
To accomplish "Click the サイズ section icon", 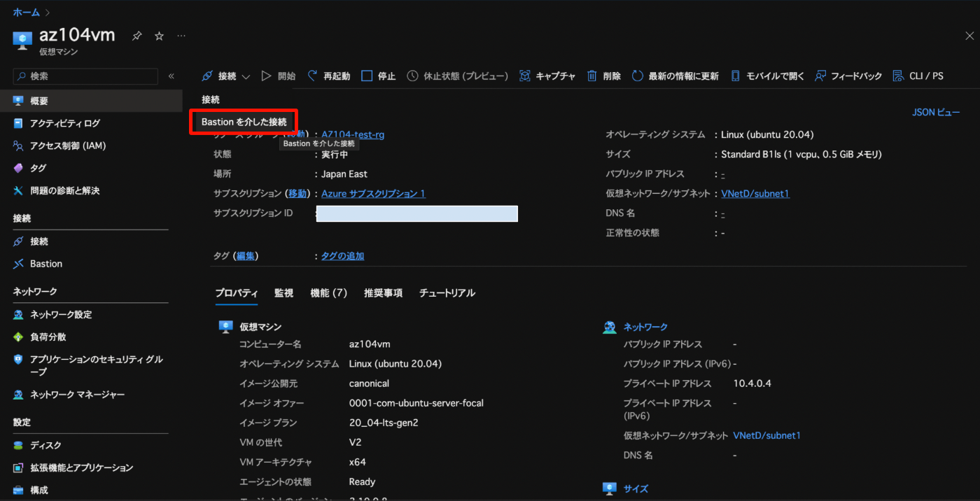I will (610, 489).
